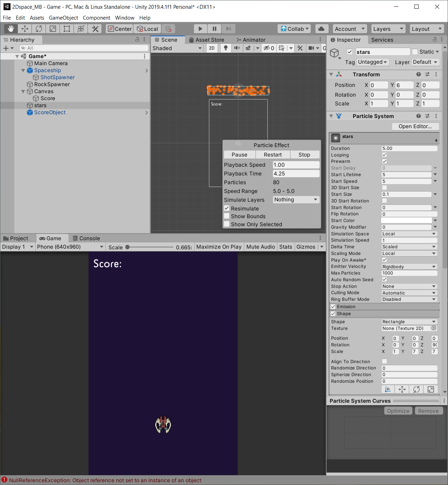This screenshot has width=448, height=485.
Task: Click Pause in the Particle Effect panel
Action: click(x=239, y=154)
